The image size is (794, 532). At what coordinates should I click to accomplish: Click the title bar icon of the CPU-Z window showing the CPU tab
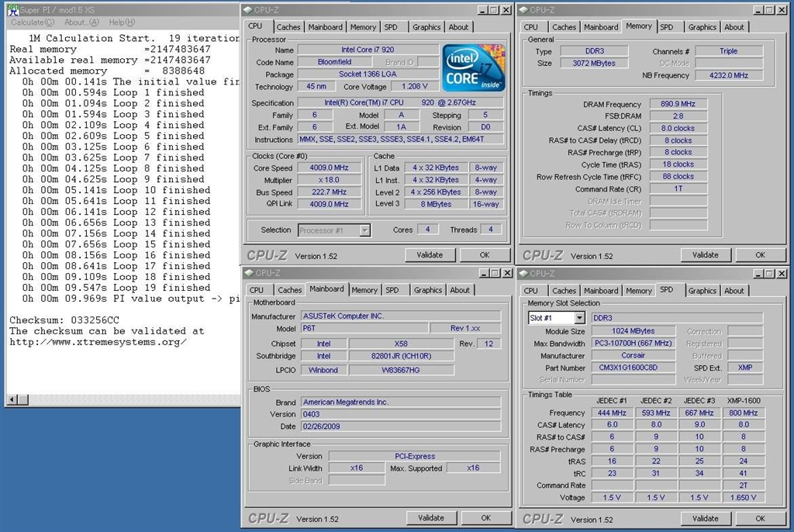(x=247, y=9)
